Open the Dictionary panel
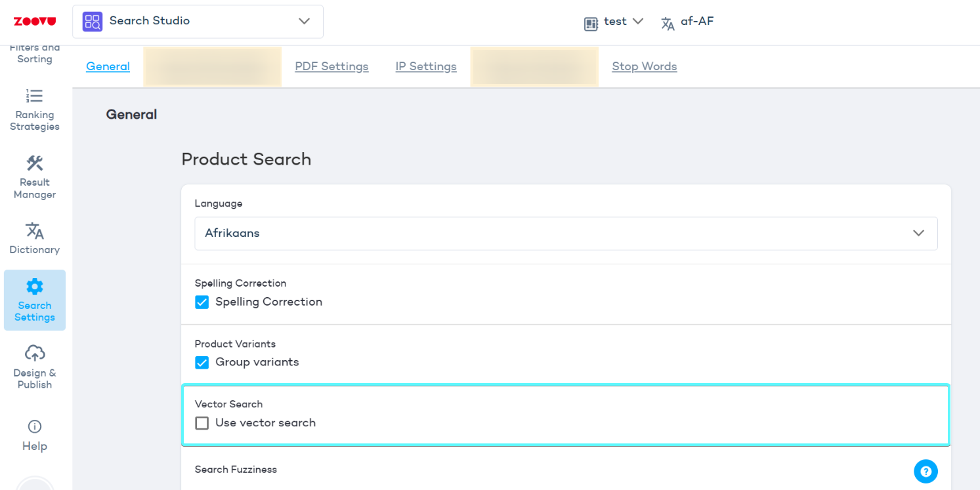This screenshot has height=490, width=980. 34,238
